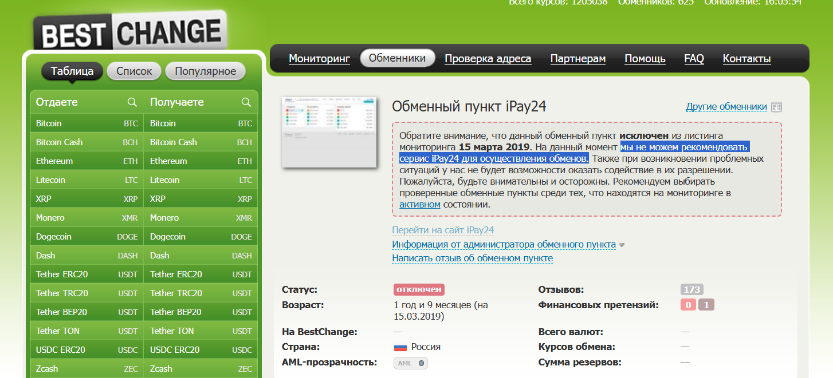Select Dash in the Отдаете column
The image size is (833, 378).
tap(87, 255)
